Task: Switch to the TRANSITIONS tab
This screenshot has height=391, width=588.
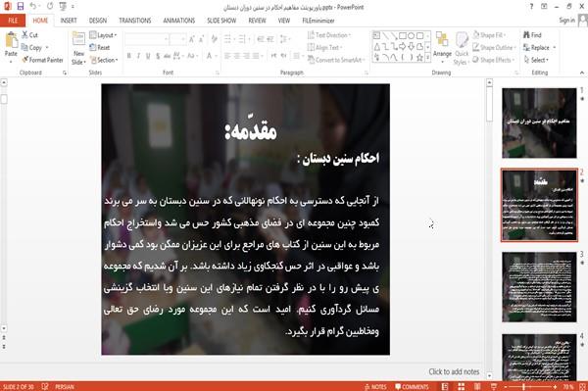Action: (135, 21)
